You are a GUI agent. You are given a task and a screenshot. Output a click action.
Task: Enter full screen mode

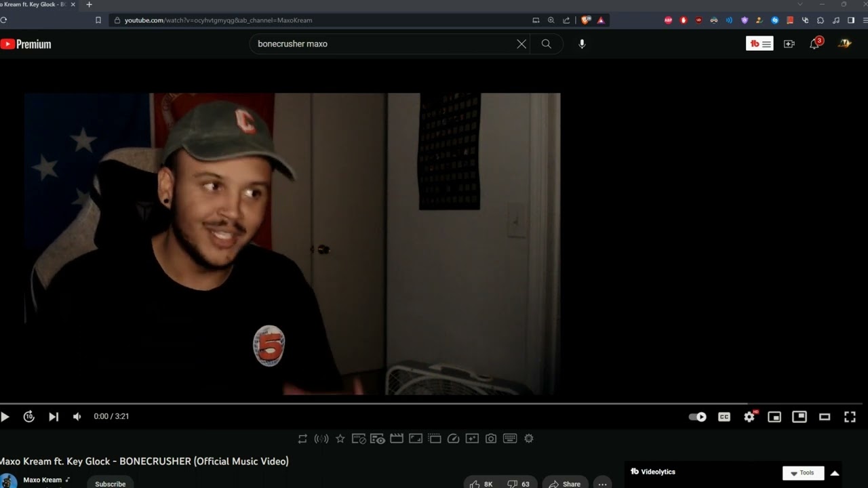850,417
